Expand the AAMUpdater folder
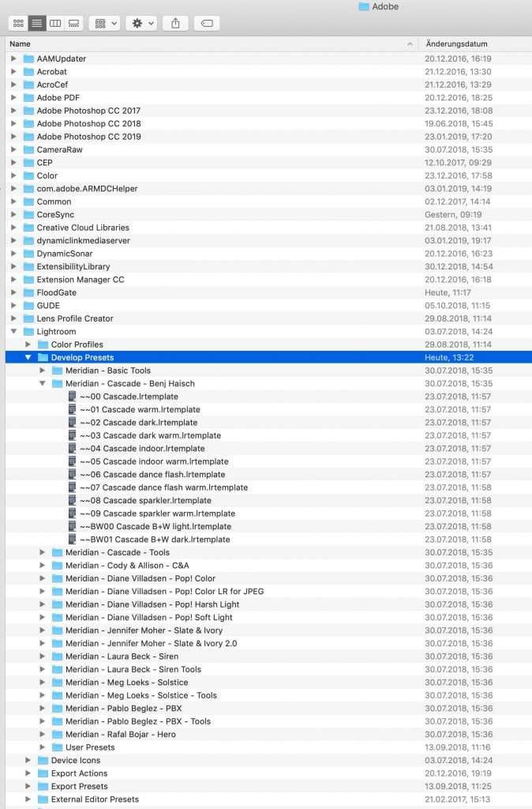Image resolution: width=532 pixels, height=809 pixels. [14, 58]
